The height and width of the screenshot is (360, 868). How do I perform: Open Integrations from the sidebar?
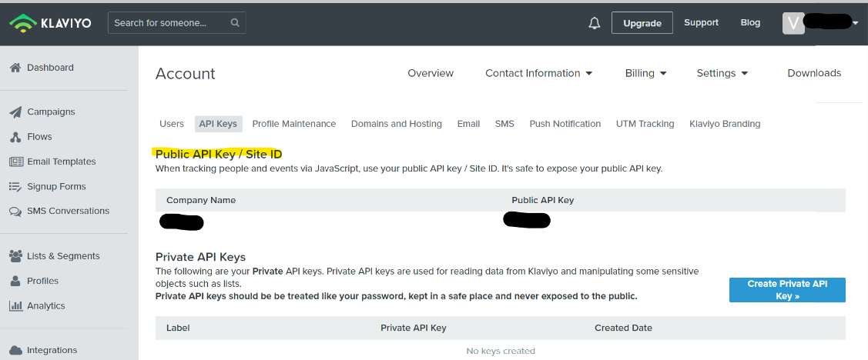click(x=52, y=350)
